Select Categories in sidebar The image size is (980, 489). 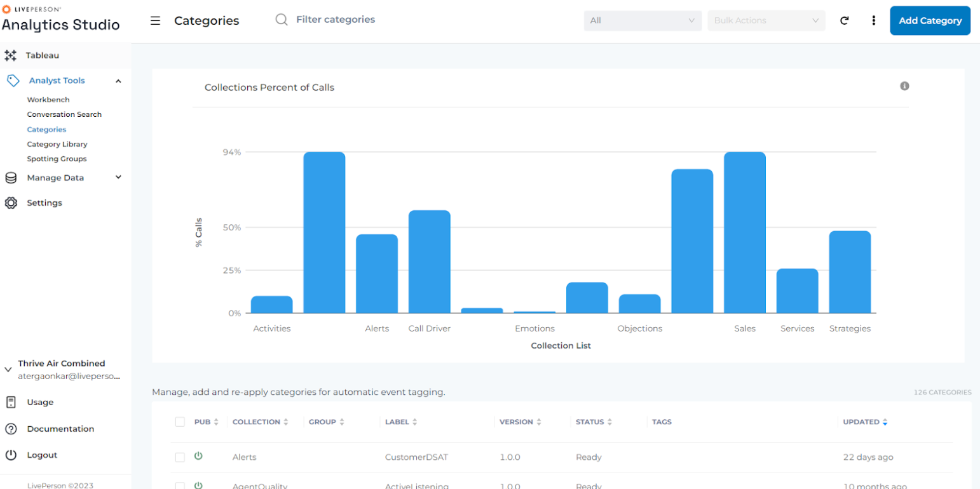click(x=46, y=130)
